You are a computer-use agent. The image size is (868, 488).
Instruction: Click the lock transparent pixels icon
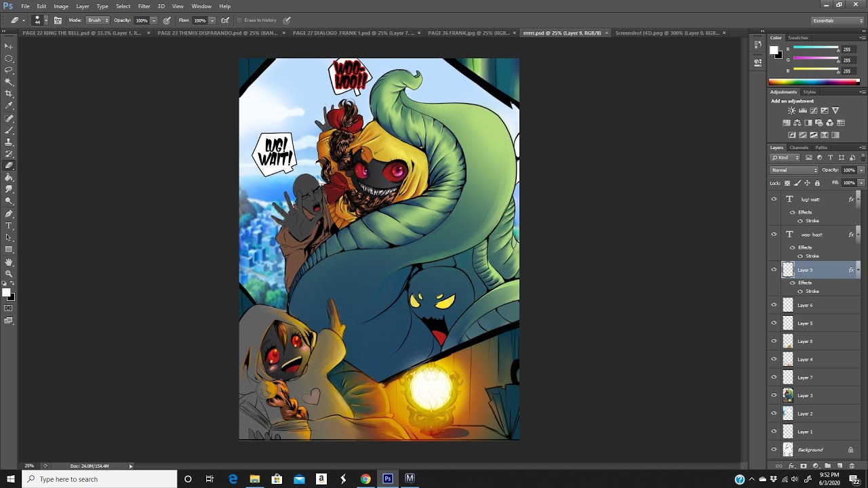(787, 183)
